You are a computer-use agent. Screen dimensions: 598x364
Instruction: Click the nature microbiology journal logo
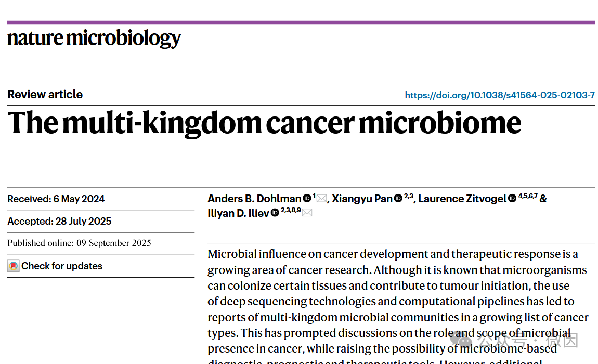click(x=94, y=38)
